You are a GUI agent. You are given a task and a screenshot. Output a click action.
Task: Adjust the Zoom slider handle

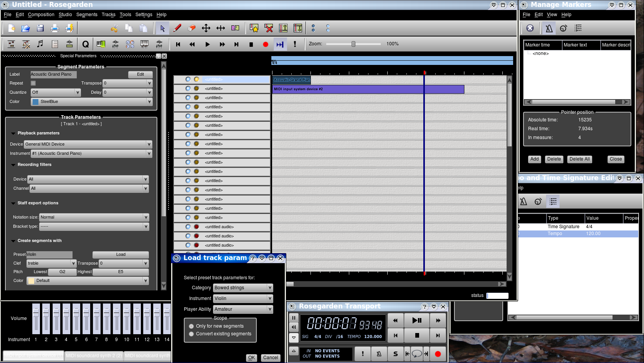pos(353,44)
